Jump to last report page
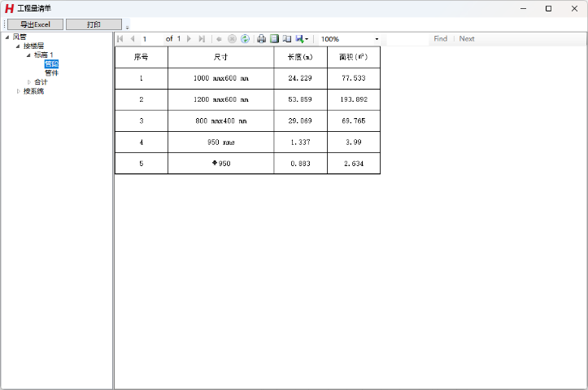 tap(202, 39)
